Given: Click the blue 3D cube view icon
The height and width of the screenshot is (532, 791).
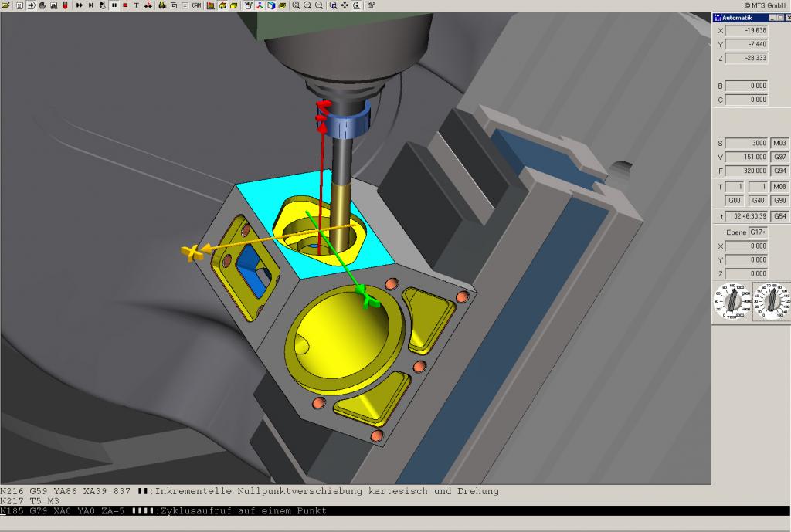Looking at the screenshot, I should (271, 5).
